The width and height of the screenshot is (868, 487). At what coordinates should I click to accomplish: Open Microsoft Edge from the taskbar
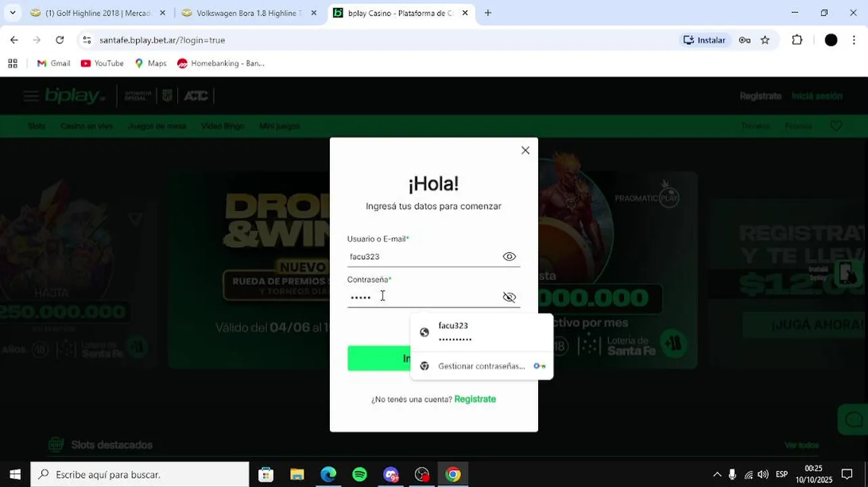pos(328,475)
